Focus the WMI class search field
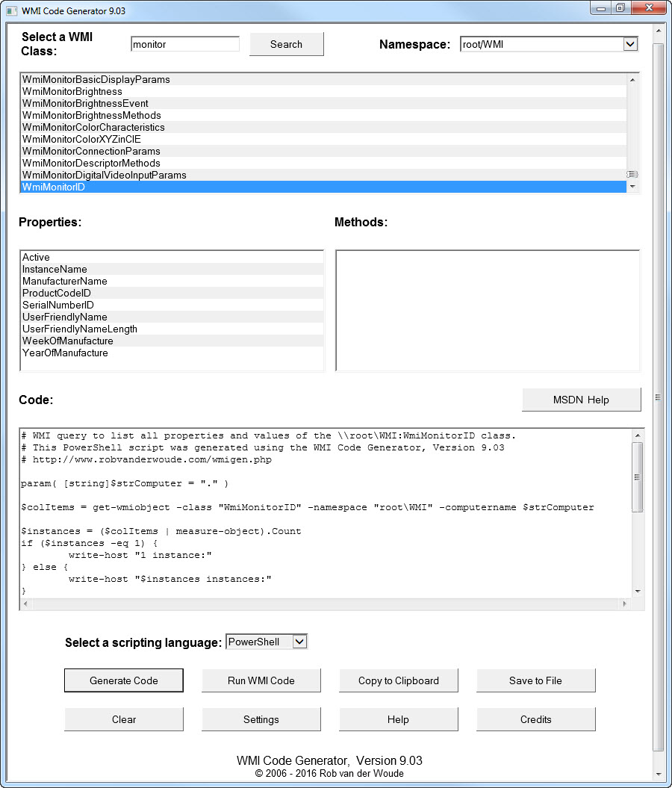This screenshot has height=788, width=672. pyautogui.click(x=185, y=44)
